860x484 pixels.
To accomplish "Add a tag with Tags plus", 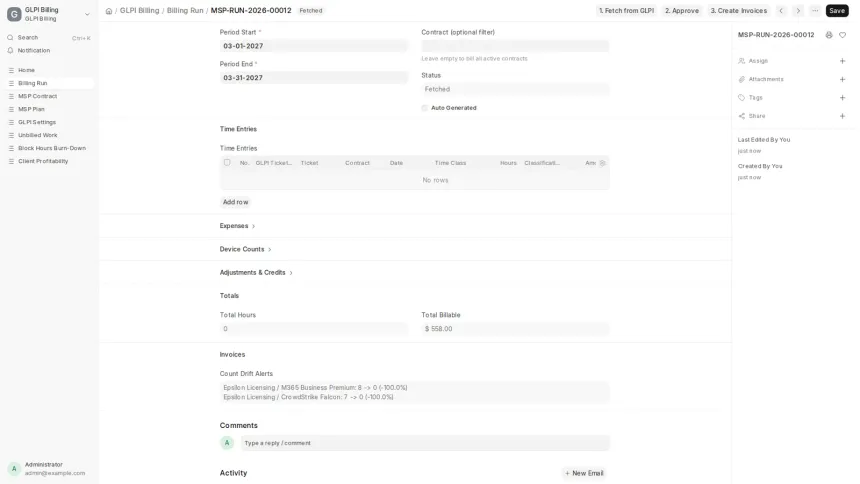I will (x=842, y=98).
